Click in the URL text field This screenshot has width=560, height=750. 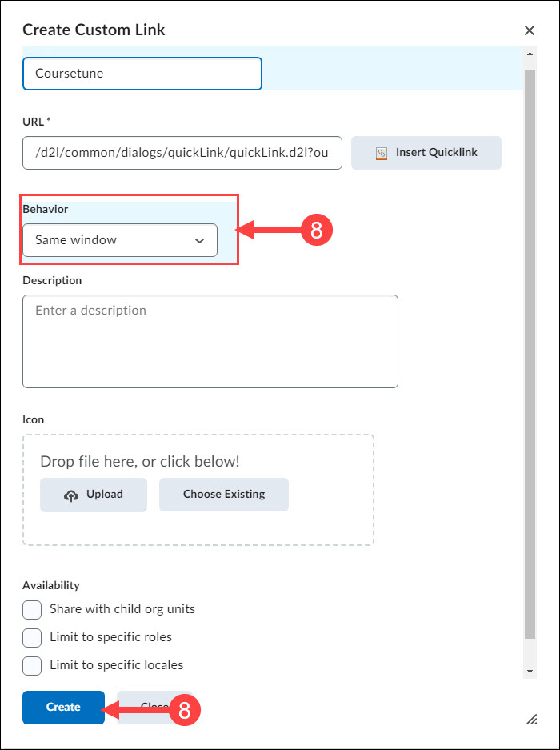182,153
